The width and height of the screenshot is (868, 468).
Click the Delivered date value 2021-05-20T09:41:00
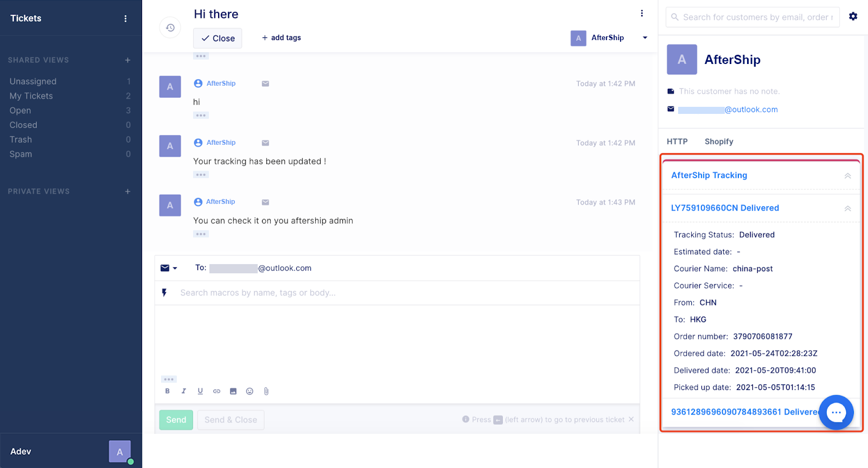775,370
